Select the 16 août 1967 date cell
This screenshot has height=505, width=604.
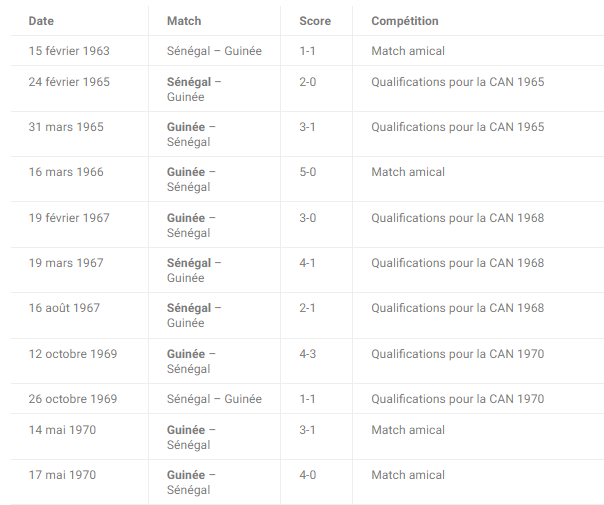click(64, 308)
